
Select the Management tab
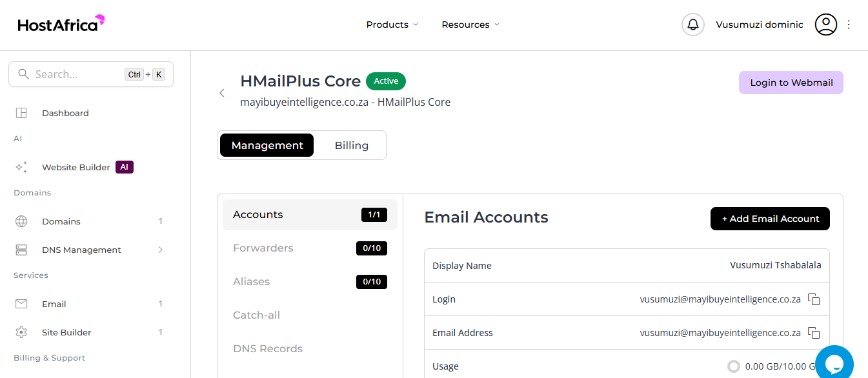click(x=267, y=145)
